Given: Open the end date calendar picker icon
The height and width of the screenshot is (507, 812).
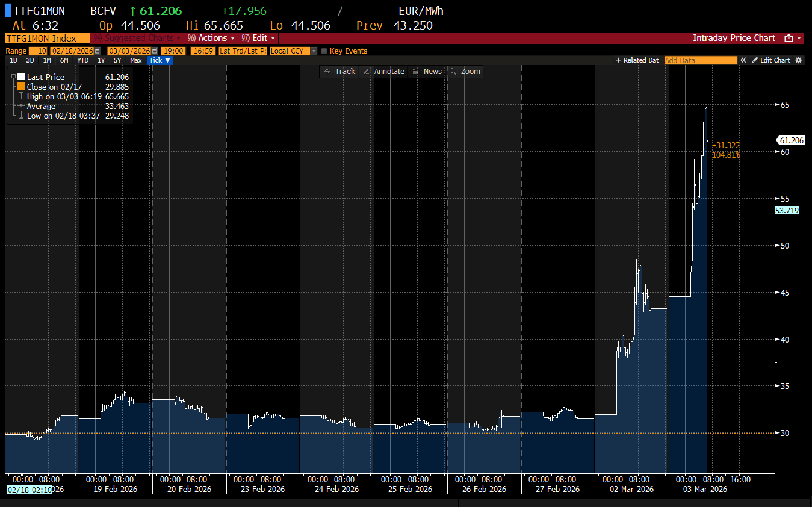Looking at the screenshot, I should click(155, 51).
